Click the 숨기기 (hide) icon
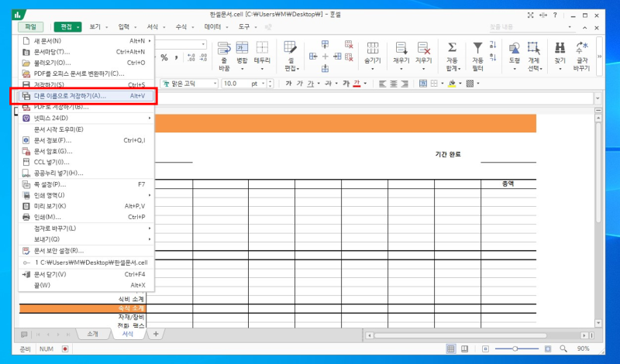This screenshot has width=620, height=364. pyautogui.click(x=373, y=48)
